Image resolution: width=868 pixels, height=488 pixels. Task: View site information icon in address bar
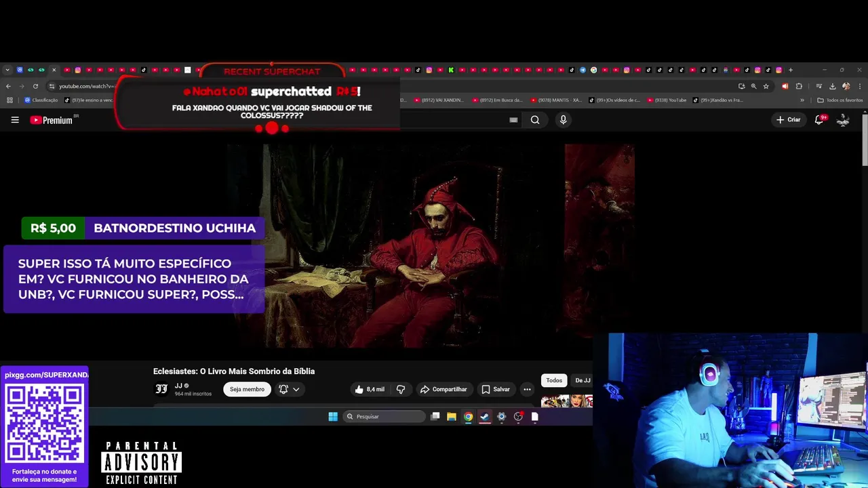click(x=52, y=86)
